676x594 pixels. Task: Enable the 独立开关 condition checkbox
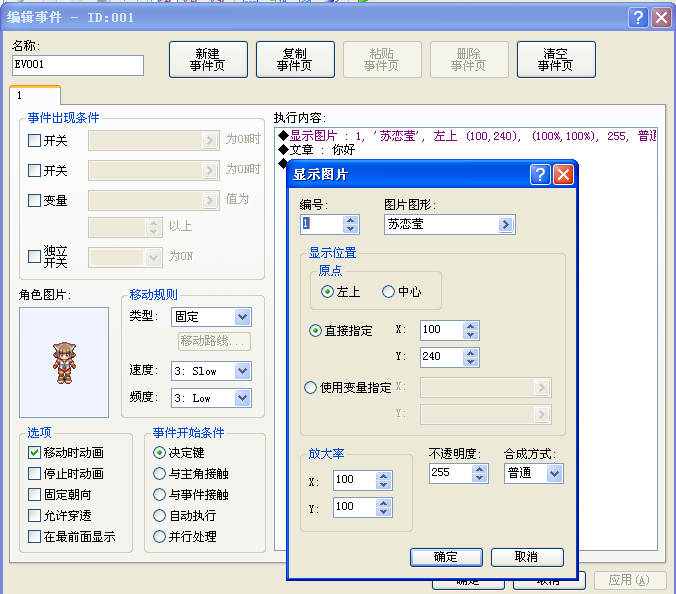(34, 256)
